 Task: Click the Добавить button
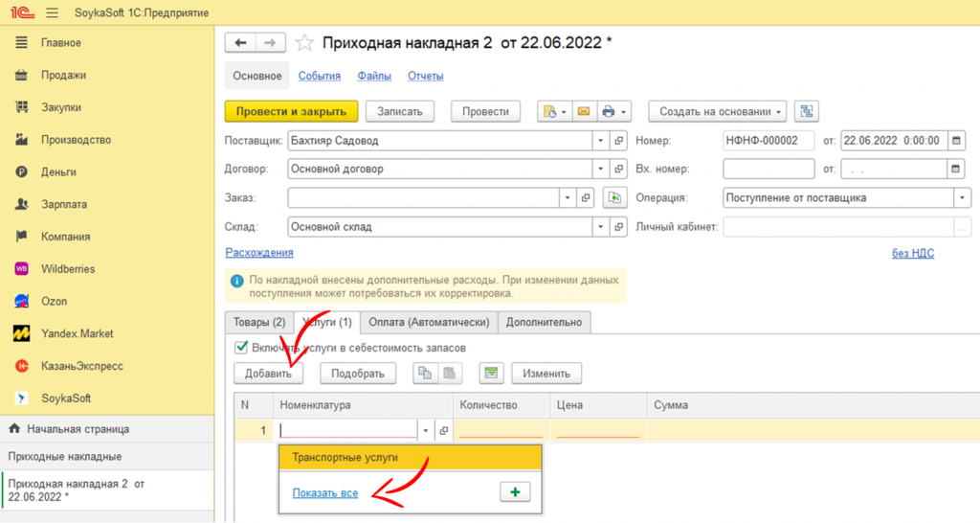[268, 374]
